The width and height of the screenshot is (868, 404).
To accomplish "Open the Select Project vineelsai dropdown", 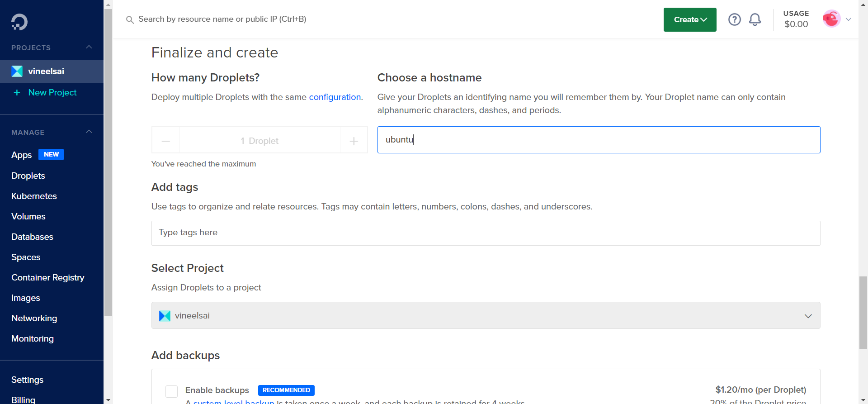I will (x=486, y=315).
